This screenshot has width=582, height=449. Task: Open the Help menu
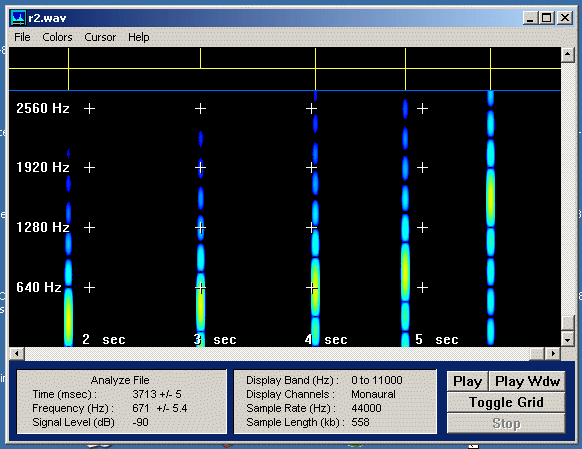[x=138, y=37]
